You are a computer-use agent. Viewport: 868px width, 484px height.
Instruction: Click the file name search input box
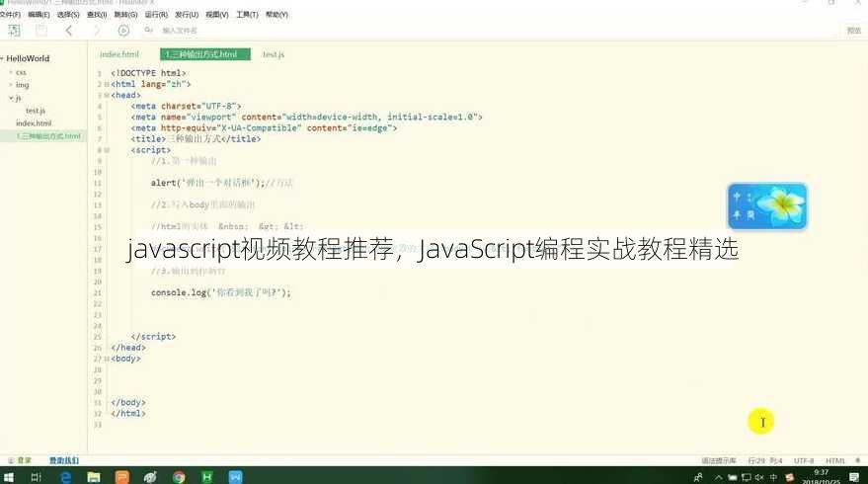point(180,31)
